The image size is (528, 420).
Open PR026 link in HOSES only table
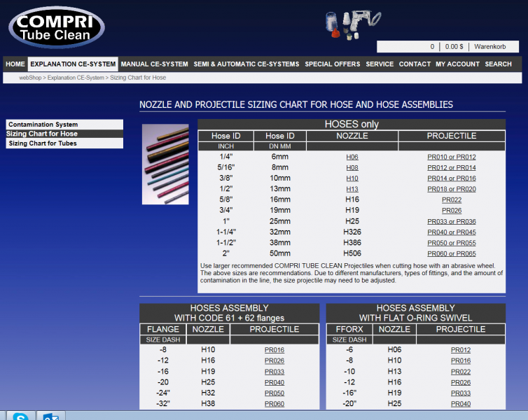click(x=452, y=211)
